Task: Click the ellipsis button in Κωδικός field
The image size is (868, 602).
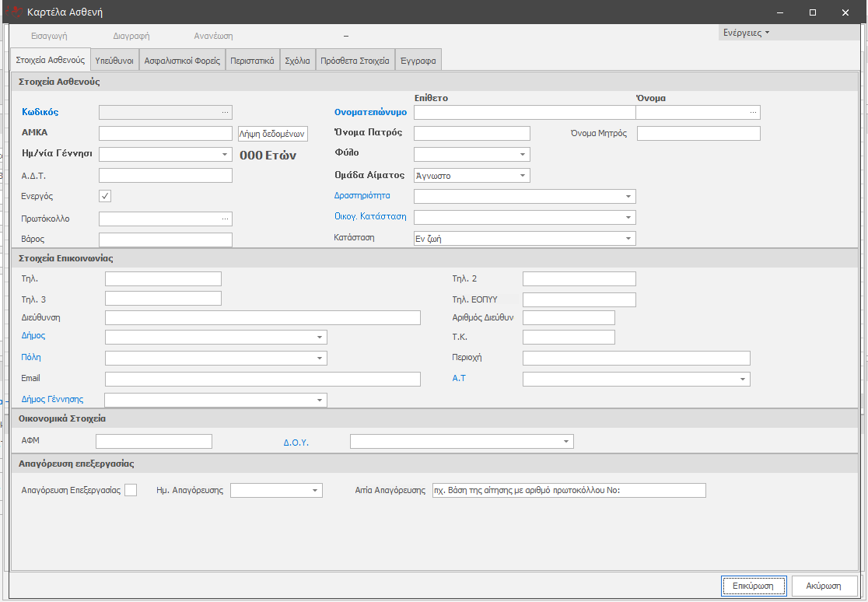Action: coord(226,112)
